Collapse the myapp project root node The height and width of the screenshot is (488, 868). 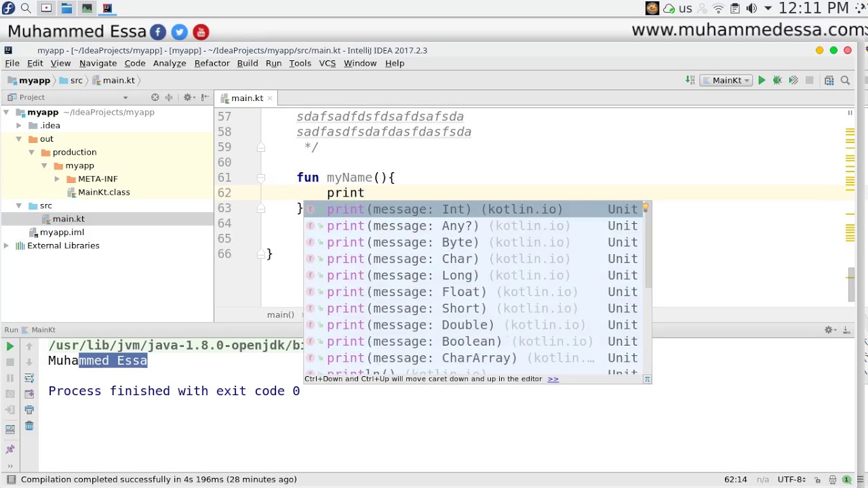6,113
